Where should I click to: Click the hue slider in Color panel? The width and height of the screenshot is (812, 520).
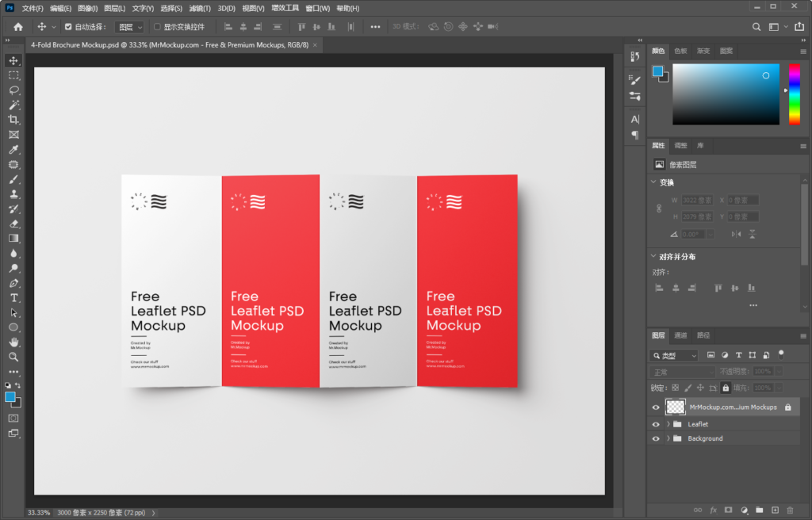[x=794, y=94]
